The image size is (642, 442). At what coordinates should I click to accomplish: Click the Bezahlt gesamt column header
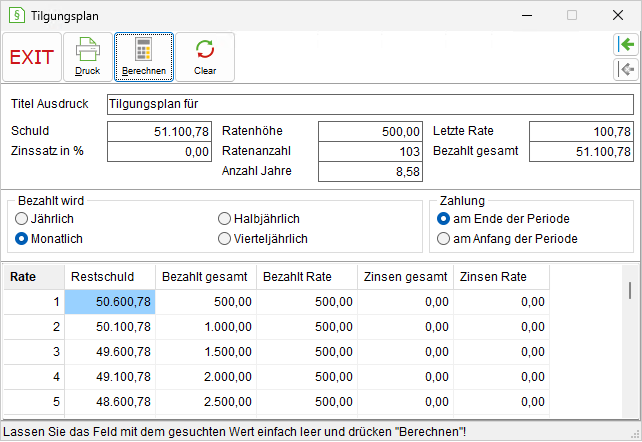206,277
